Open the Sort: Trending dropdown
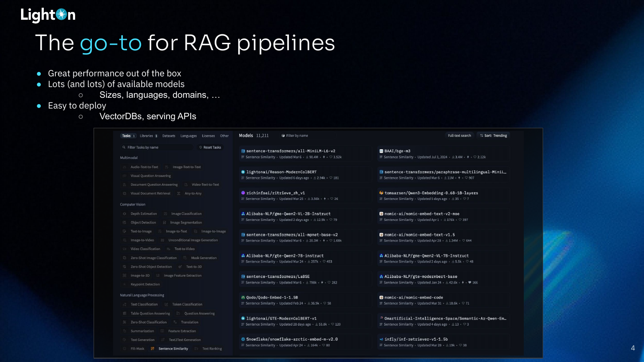Viewport: 644px width, 362px height. click(x=493, y=136)
